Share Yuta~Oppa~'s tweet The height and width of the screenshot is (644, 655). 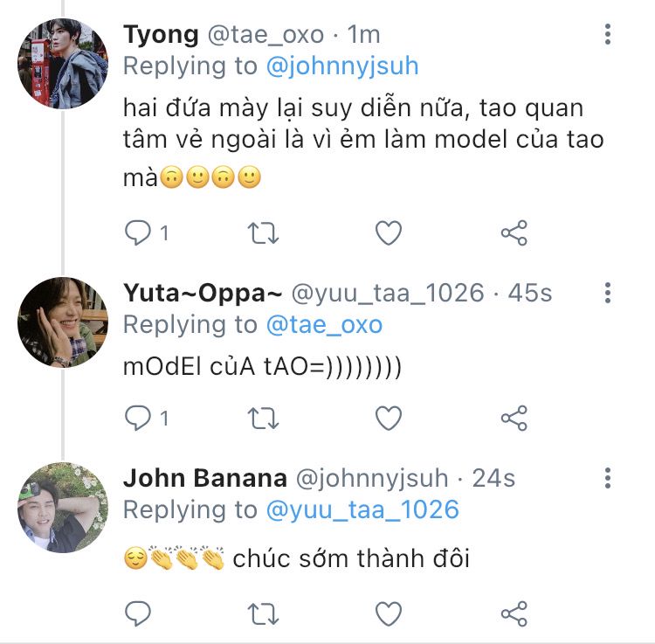click(x=514, y=418)
